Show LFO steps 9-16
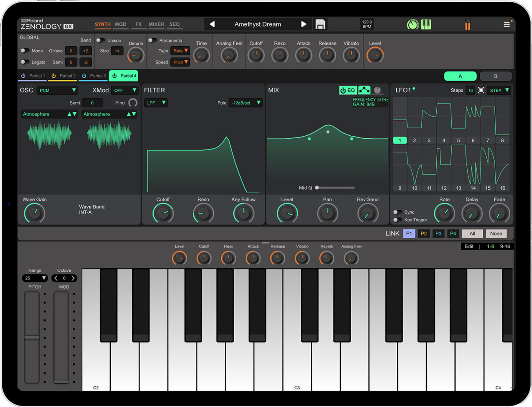The height and width of the screenshot is (407, 532). click(x=505, y=247)
